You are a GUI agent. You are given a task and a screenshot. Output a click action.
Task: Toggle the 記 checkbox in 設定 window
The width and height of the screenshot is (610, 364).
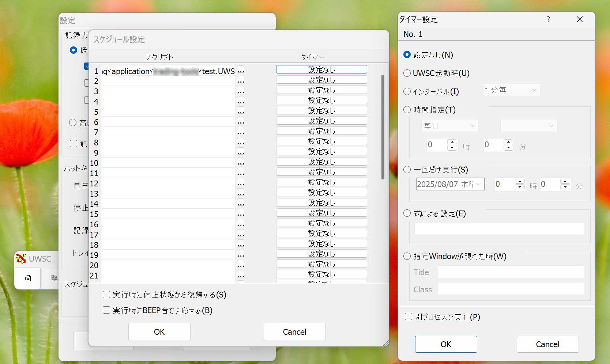coord(74,144)
